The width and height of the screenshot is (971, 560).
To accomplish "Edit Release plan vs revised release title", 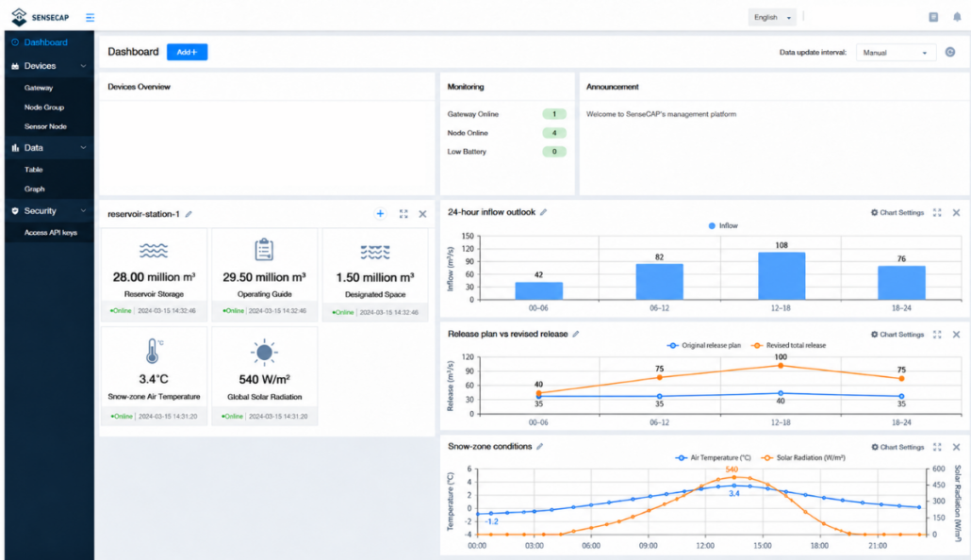I will tap(575, 334).
